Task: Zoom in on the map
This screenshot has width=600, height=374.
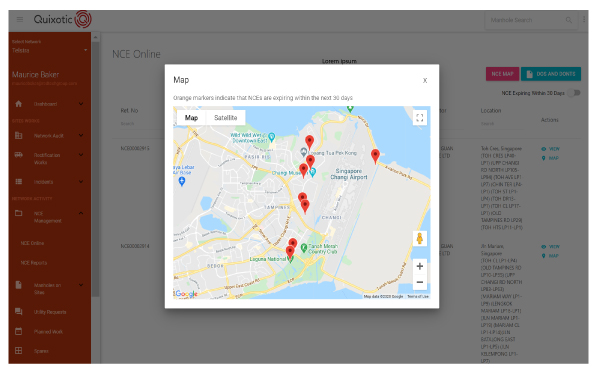Action: coord(420,266)
